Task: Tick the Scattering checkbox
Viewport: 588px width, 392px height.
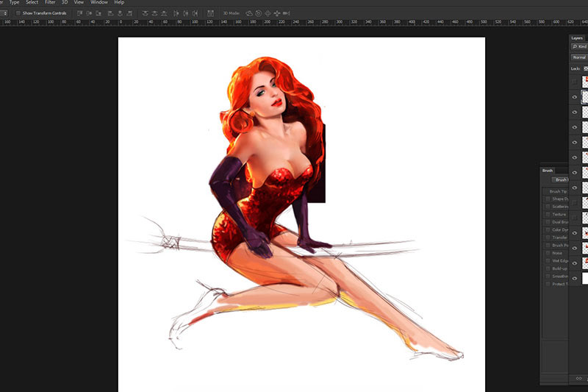Action: (x=548, y=207)
